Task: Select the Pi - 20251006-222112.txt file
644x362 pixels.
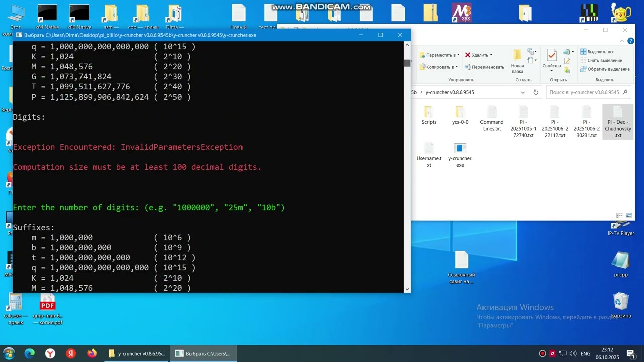Action: [554, 122]
